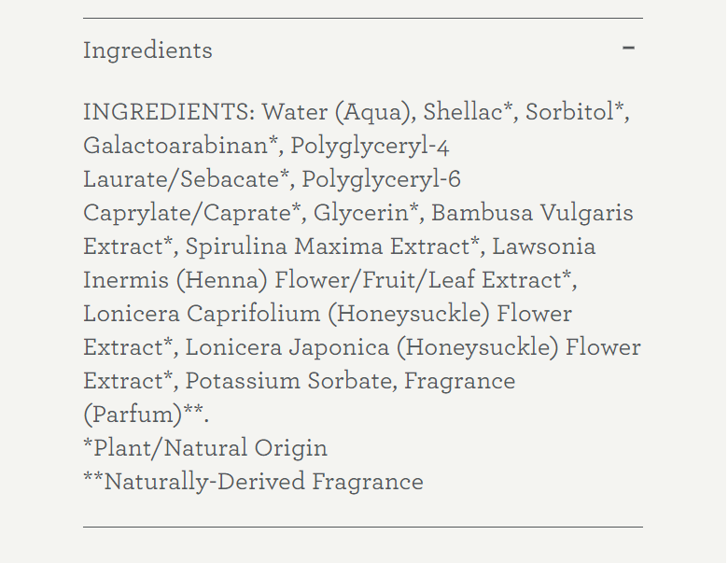Image resolution: width=728 pixels, height=563 pixels.
Task: Click the Galactoarabinan ingredient text
Action: tap(175, 146)
